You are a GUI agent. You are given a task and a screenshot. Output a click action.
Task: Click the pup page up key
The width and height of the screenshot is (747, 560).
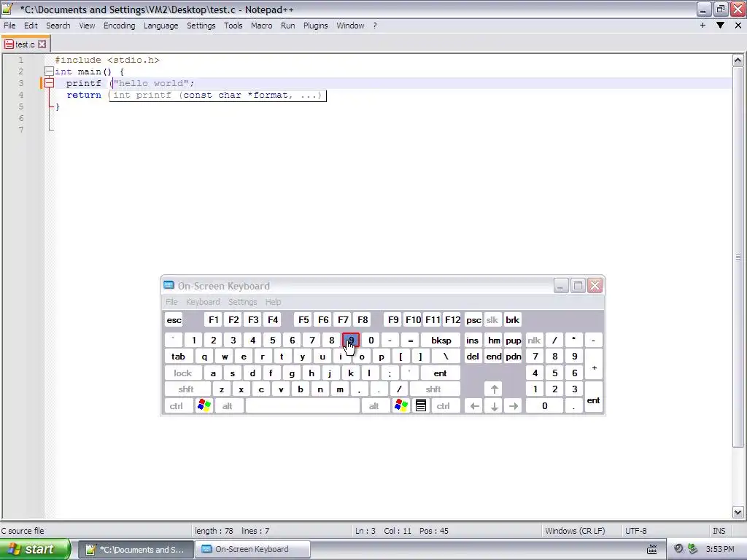tap(513, 341)
